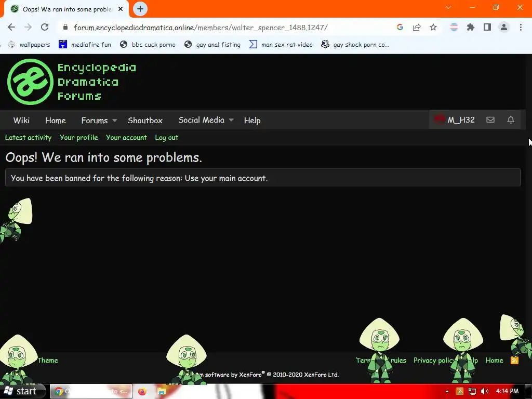Viewport: 532px width, 399px height.
Task: Click the 4:14 PM taskbar clock
Action: (507, 391)
